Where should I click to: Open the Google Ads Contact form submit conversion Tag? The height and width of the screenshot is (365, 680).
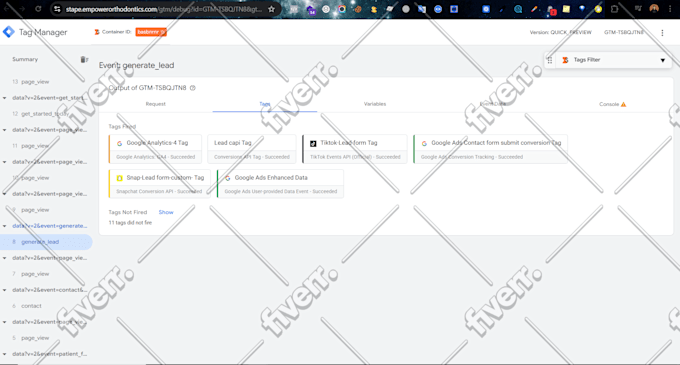coord(490,149)
